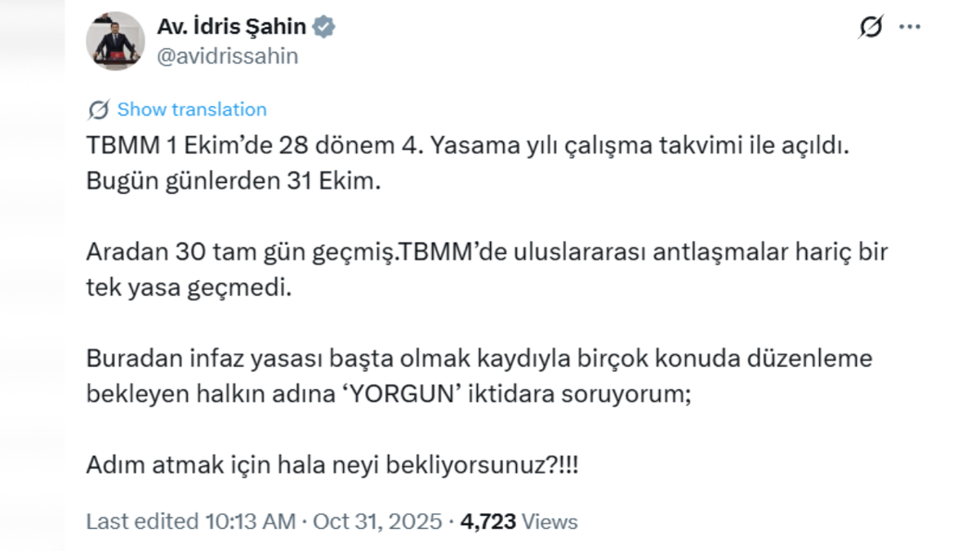Viewport: 980px width, 551px height.
Task: Click the Grok icon at top right
Action: point(871,28)
